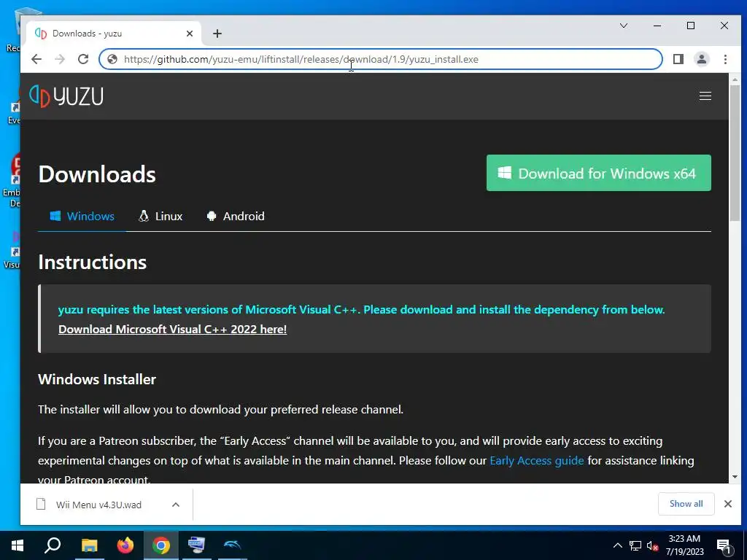Go forward to the next page
747x560 pixels.
click(60, 59)
